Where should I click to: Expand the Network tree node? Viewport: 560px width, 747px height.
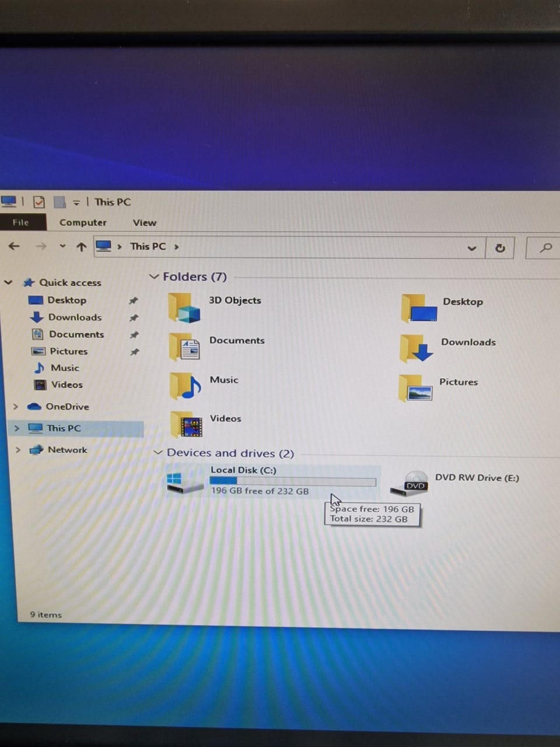pos(17,449)
